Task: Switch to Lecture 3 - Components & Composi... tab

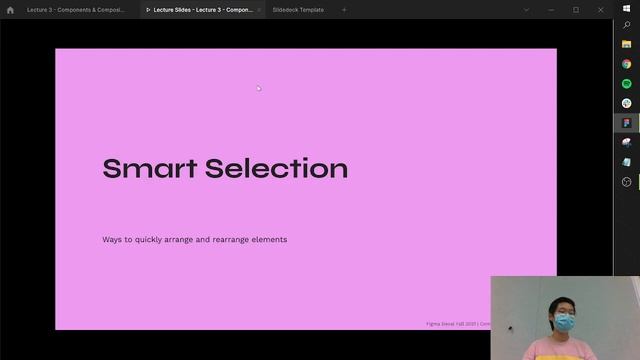Action: coord(76,10)
